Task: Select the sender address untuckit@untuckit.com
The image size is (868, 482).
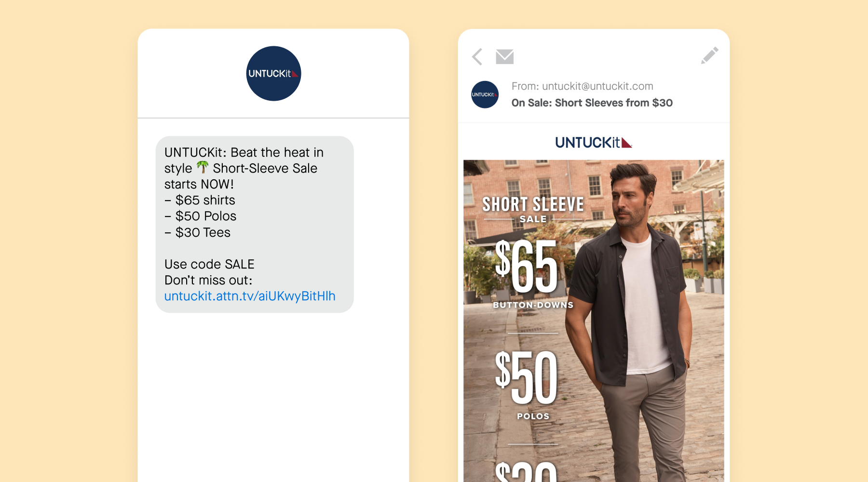Action: tap(597, 86)
